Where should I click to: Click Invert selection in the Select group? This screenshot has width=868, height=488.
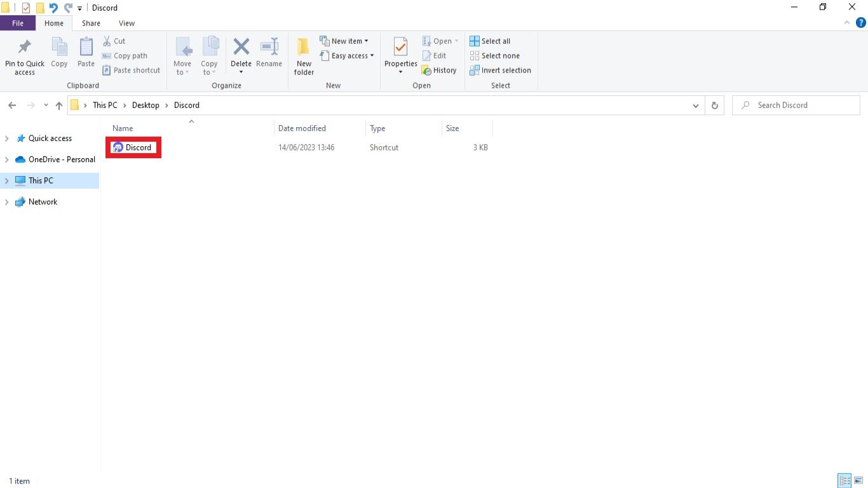tap(501, 70)
